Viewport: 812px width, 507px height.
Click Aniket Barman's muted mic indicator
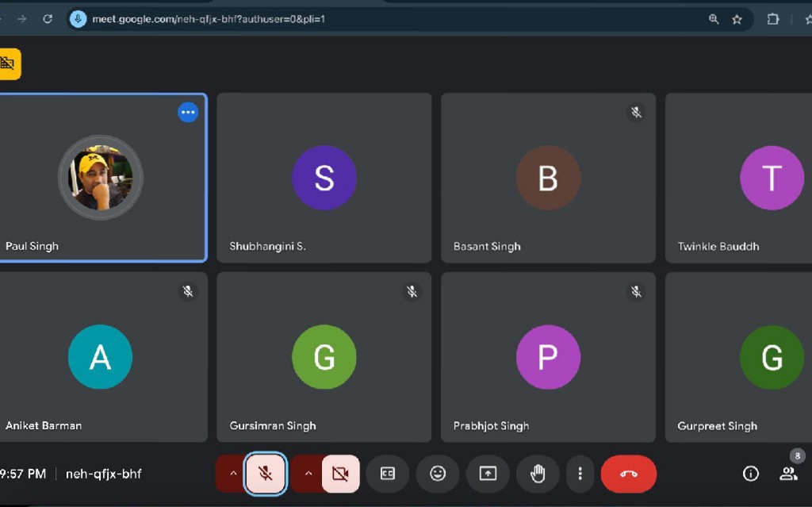pyautogui.click(x=188, y=291)
